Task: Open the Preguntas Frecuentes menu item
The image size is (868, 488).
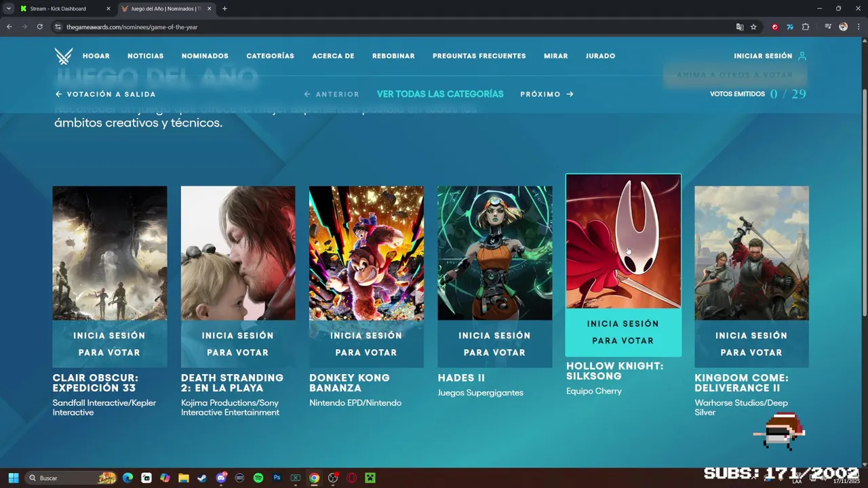Action: pos(479,56)
